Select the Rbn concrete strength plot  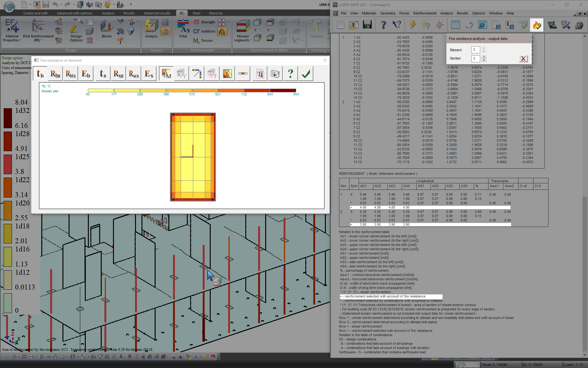(x=55, y=74)
